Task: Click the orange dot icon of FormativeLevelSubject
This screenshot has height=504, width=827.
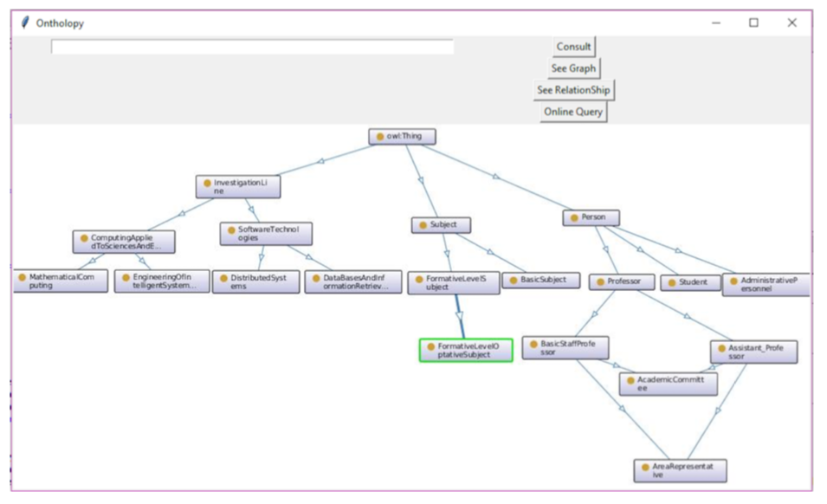Action: pyautogui.click(x=419, y=280)
